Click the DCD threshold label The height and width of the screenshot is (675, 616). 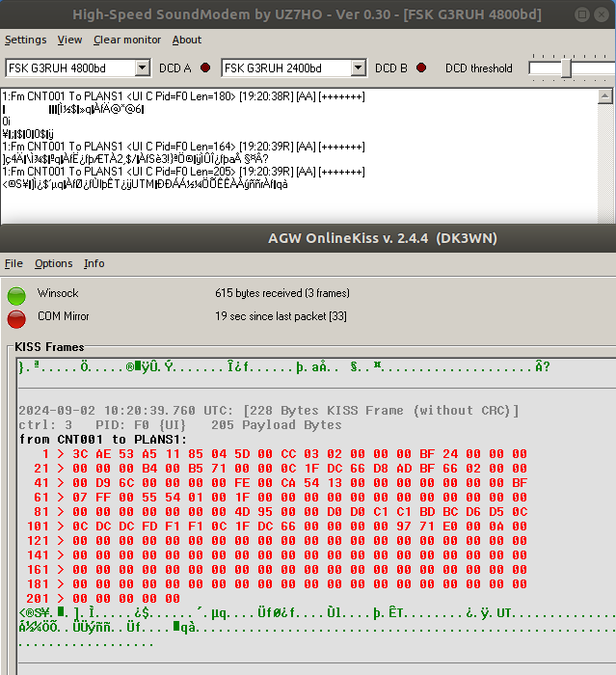pos(479,68)
